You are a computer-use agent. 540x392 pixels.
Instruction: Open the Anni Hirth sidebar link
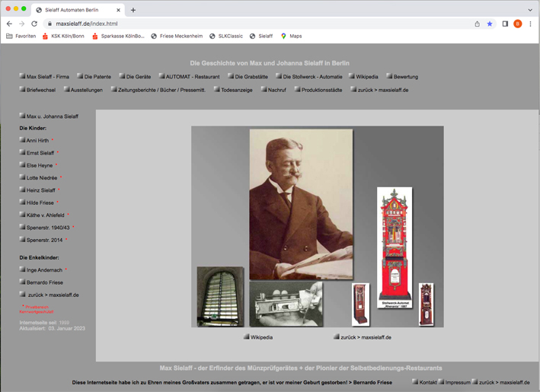point(37,141)
